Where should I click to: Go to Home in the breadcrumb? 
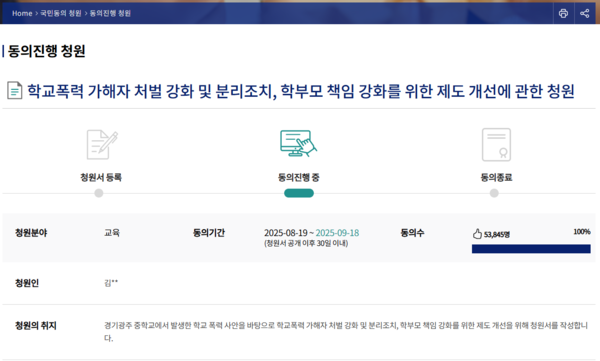click(22, 13)
